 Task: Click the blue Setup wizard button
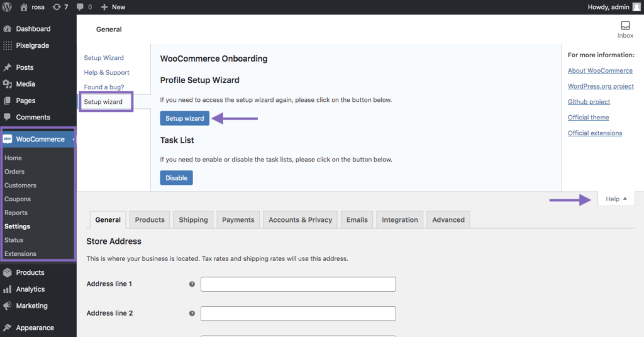point(184,118)
